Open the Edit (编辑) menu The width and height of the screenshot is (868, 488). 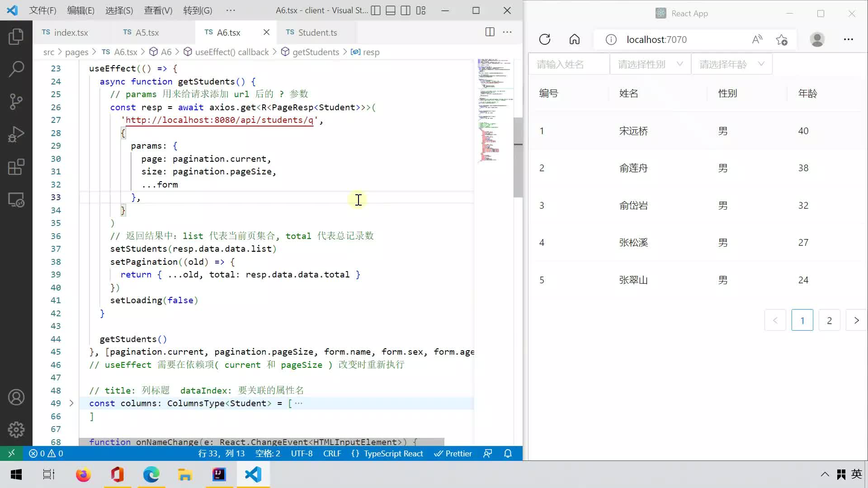pos(81,10)
